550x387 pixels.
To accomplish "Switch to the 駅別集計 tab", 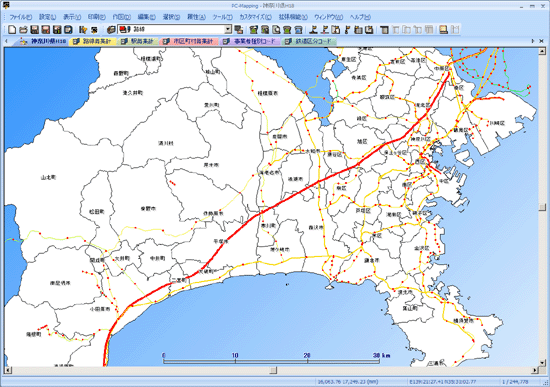I will 138,41.
